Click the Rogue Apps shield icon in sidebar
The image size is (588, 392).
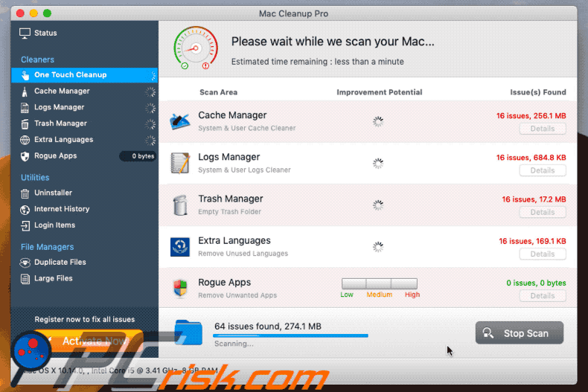pos(25,156)
